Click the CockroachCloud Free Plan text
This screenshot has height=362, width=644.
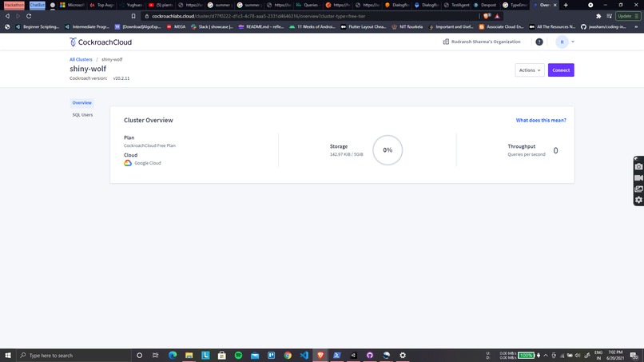click(x=149, y=145)
